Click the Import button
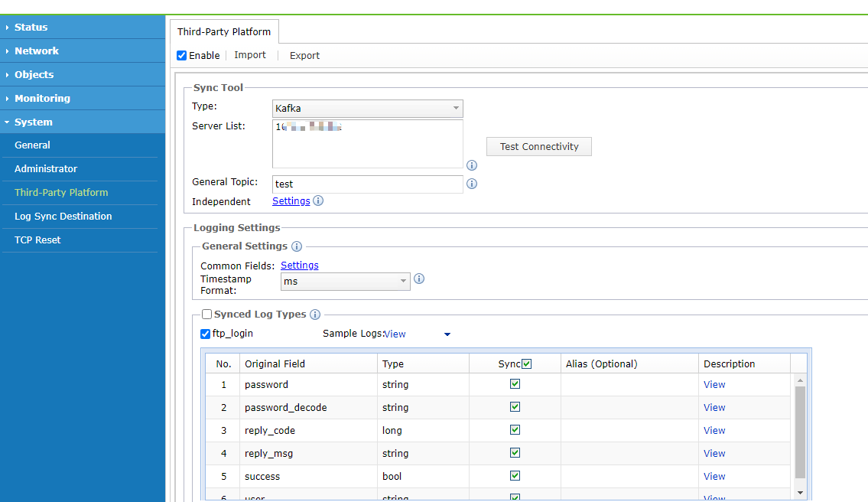The width and height of the screenshot is (868, 502). 249,55
